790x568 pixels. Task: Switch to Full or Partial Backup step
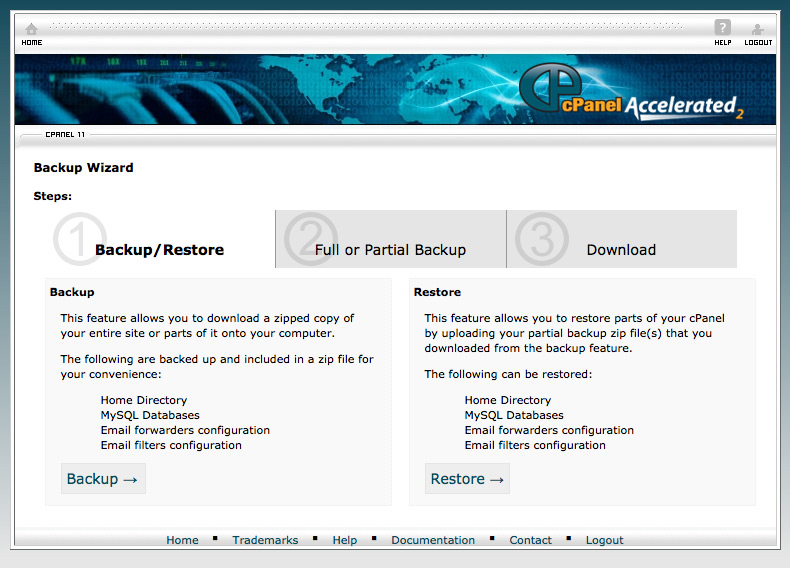[390, 250]
